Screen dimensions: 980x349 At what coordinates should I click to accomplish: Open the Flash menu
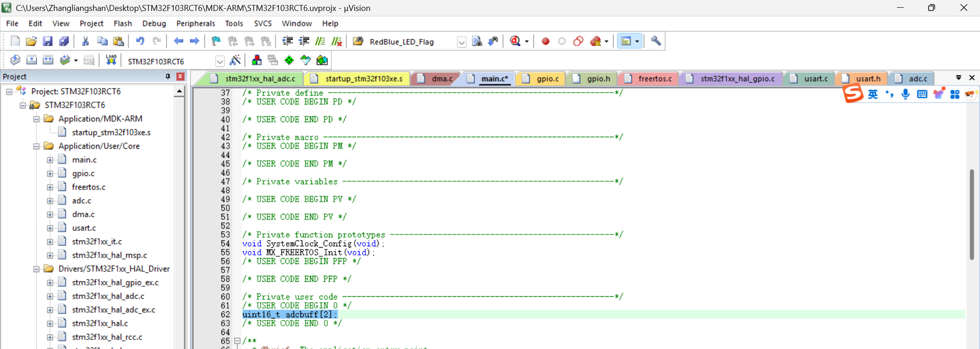tap(123, 24)
